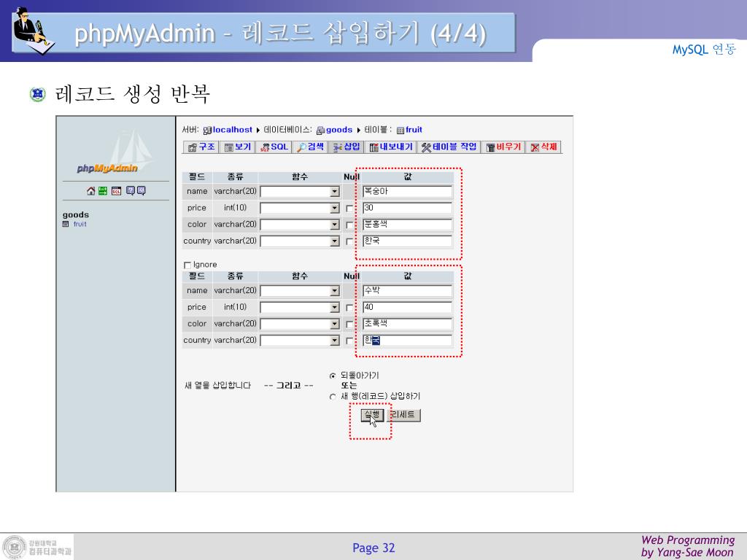
Task: Switch to the 검색 (Search) tab
Action: tap(310, 147)
